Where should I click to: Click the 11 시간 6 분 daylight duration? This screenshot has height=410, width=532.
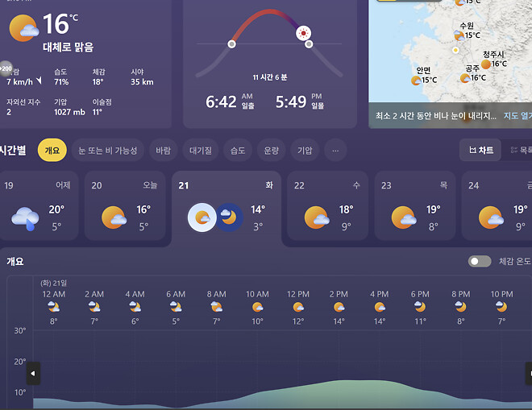[x=270, y=77]
